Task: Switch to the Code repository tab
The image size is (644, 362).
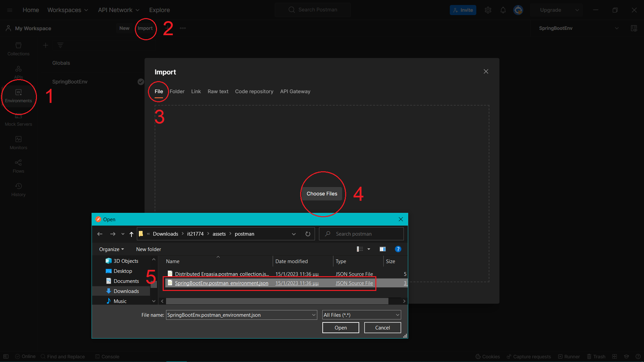Action: click(x=254, y=92)
